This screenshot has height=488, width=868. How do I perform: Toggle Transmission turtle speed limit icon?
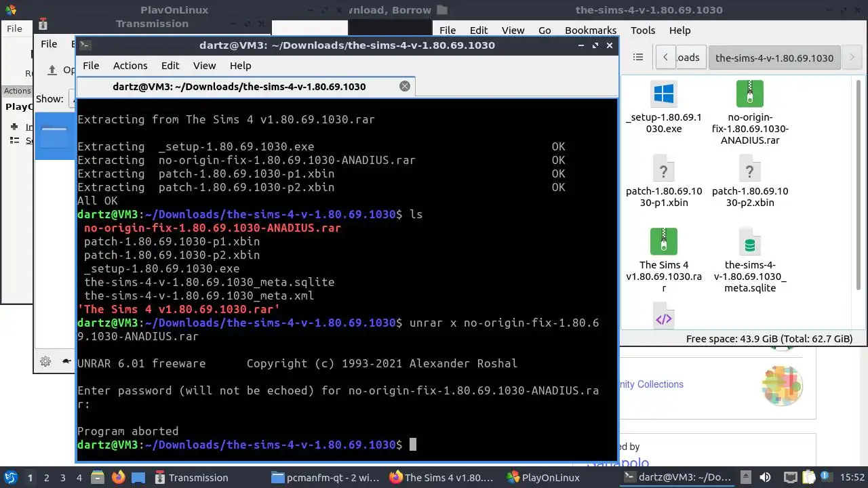(66, 361)
